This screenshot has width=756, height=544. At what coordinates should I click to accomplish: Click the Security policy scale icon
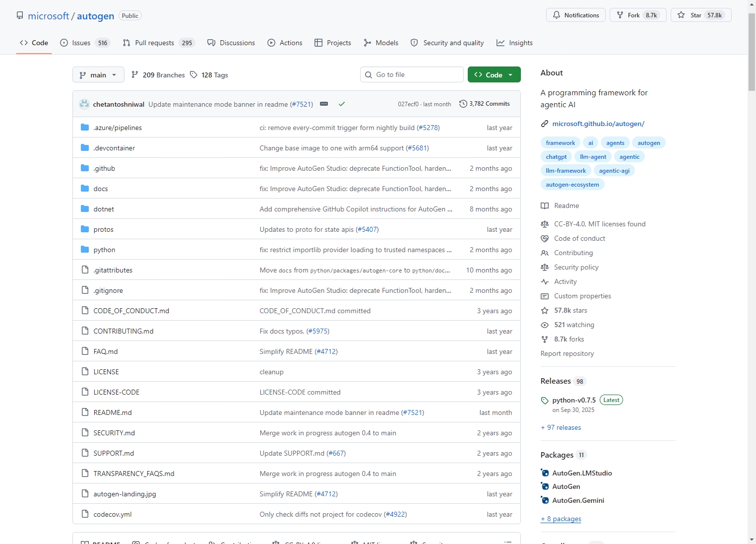click(545, 267)
